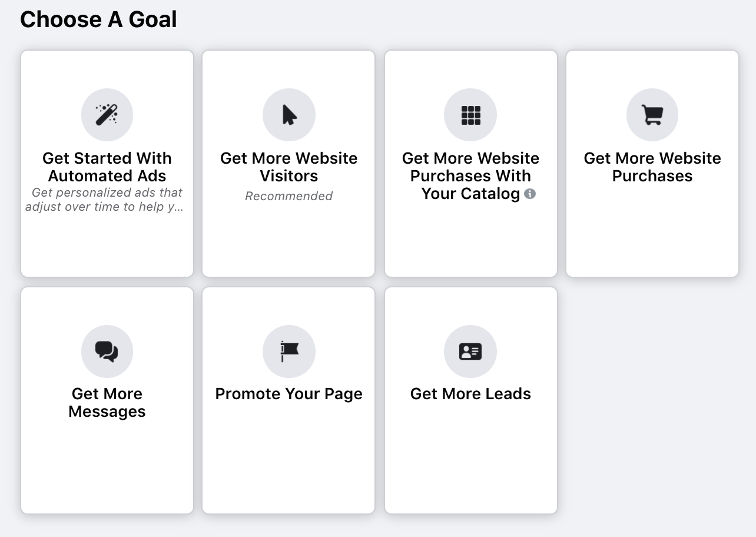Click the shopping cart icon
The image size is (756, 537).
pos(652,115)
